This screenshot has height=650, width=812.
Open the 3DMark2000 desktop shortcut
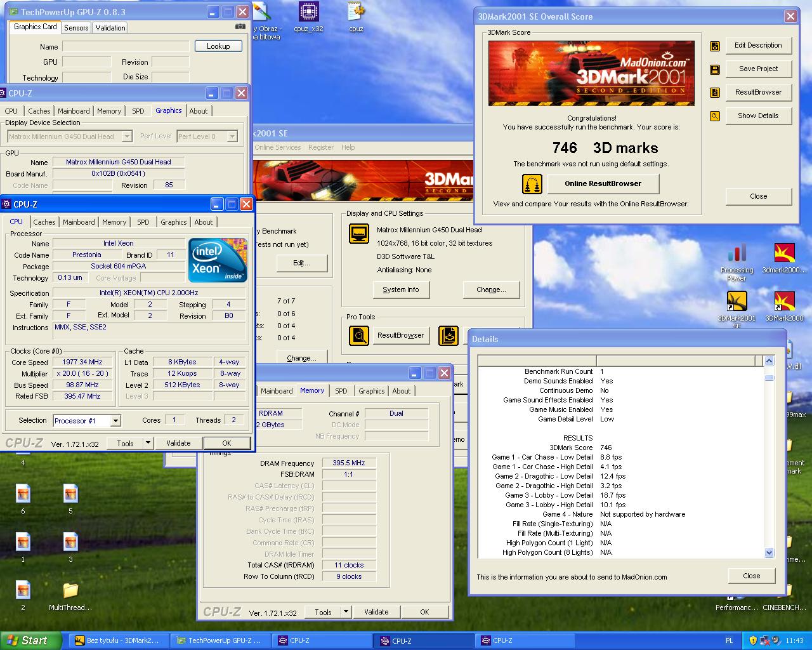[x=785, y=306]
